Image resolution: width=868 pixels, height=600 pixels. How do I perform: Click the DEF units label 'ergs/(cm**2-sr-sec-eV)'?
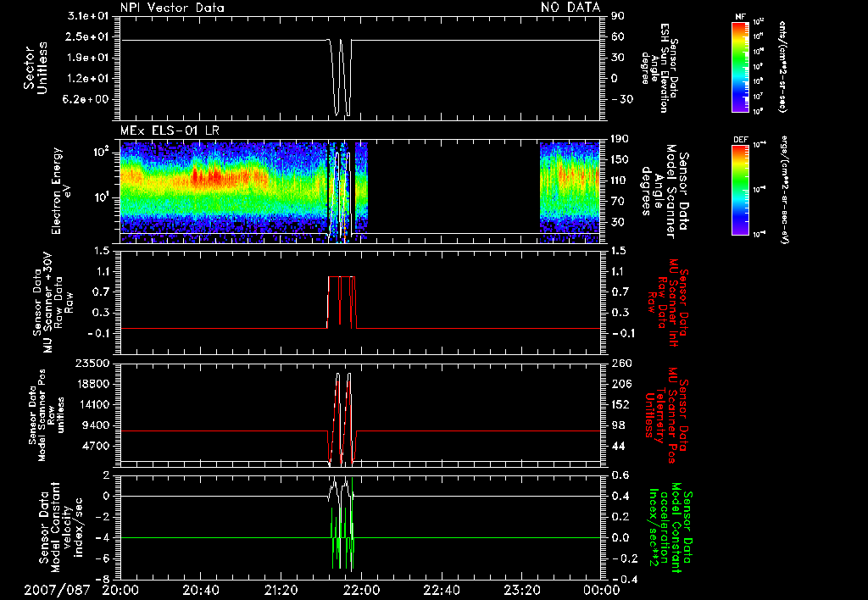tap(784, 190)
